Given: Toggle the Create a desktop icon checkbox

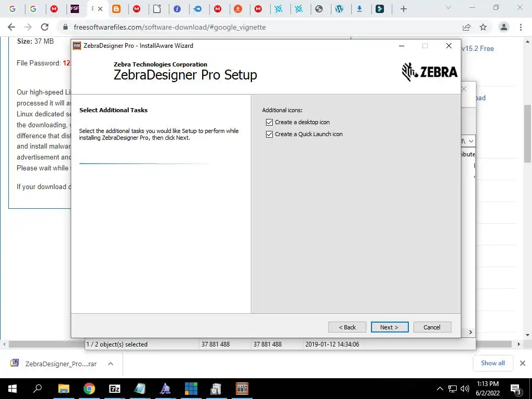Looking at the screenshot, I should (x=270, y=122).
